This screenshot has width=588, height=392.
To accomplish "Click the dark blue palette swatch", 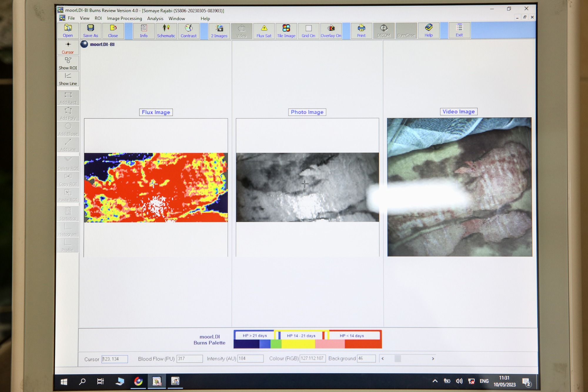I will click(x=247, y=344).
